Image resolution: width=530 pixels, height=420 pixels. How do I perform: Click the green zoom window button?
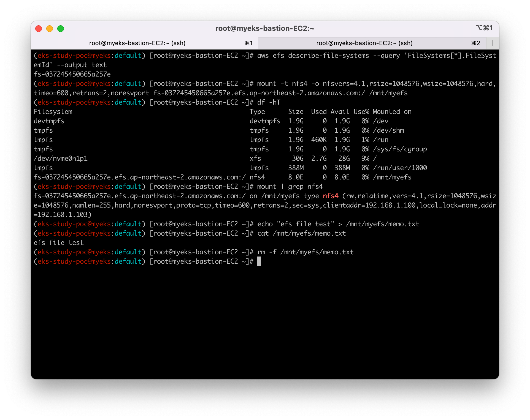61,29
